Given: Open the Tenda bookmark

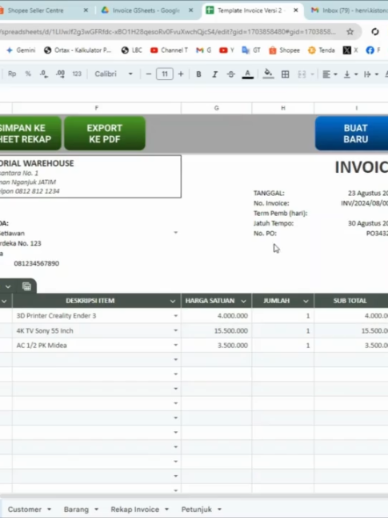Looking at the screenshot, I should [x=321, y=50].
